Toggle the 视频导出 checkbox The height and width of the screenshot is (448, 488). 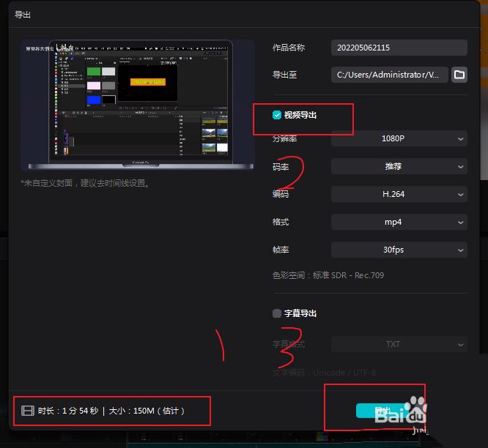(x=276, y=115)
